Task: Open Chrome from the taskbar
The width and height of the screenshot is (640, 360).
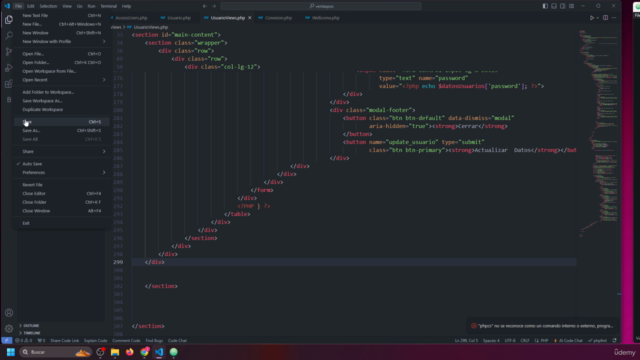Action: [144, 352]
